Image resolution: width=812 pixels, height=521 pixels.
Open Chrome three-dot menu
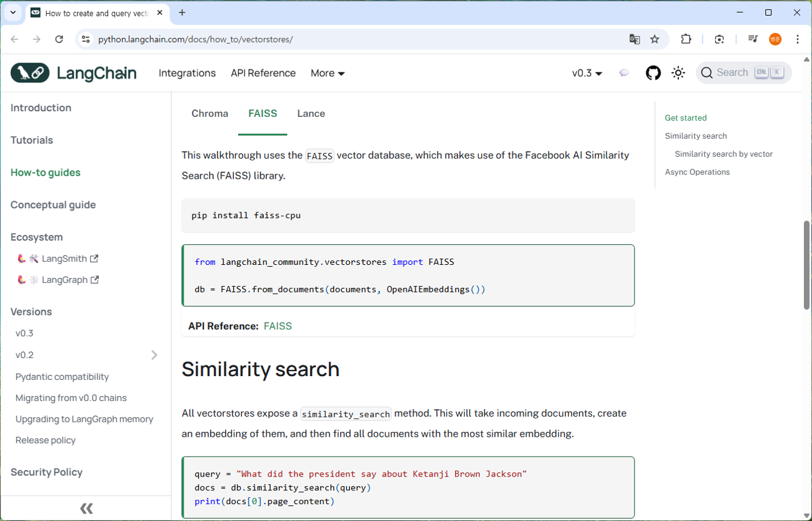pyautogui.click(x=798, y=39)
